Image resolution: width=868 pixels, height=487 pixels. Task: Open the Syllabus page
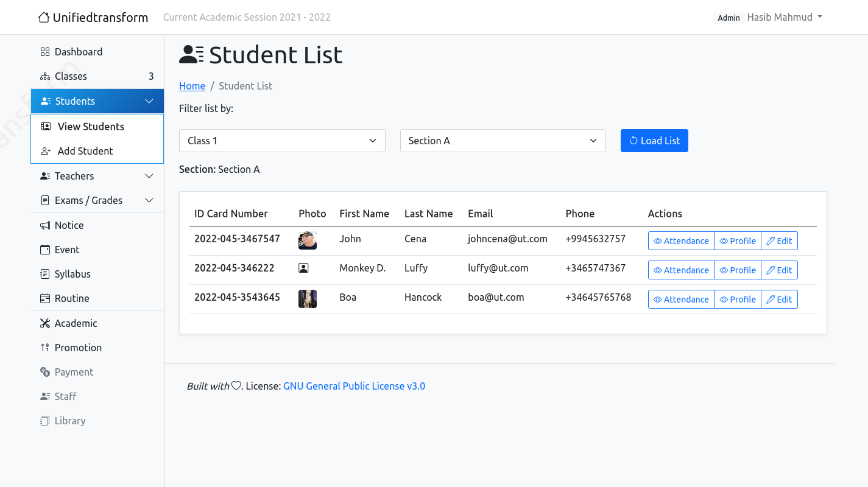point(97,274)
